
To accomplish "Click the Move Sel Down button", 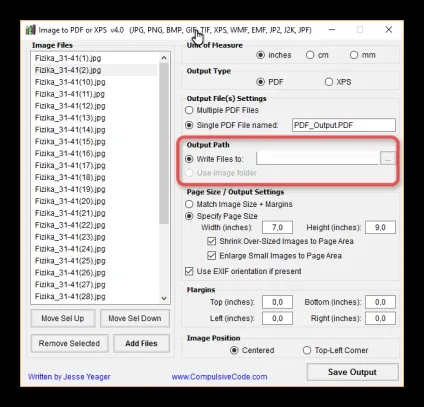I will [135, 318].
